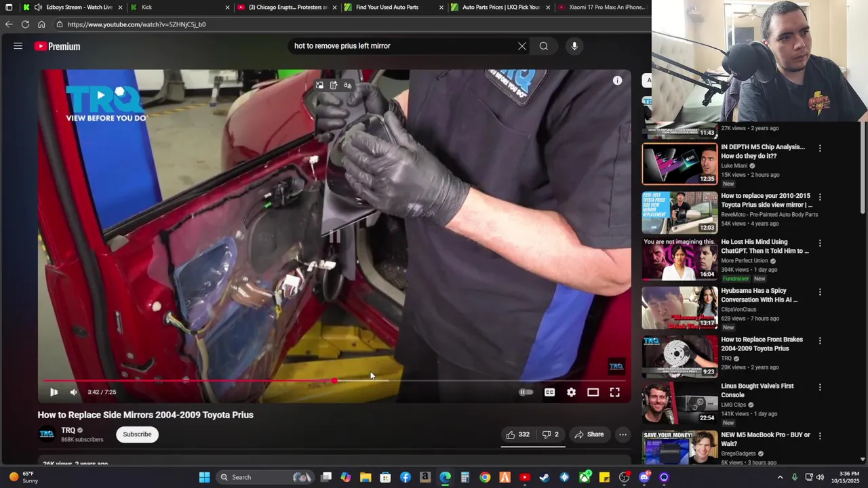Go to YouTube Premium home logo

pos(58,46)
